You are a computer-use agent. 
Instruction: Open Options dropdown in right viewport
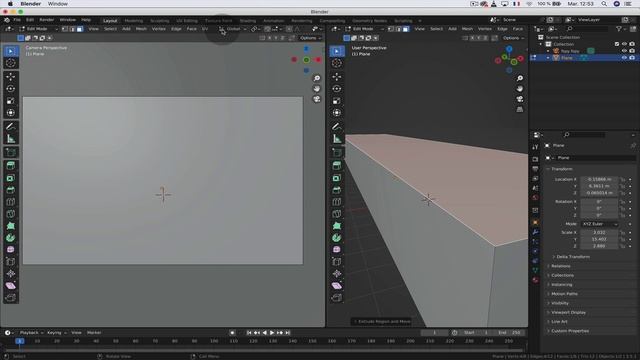[513, 38]
